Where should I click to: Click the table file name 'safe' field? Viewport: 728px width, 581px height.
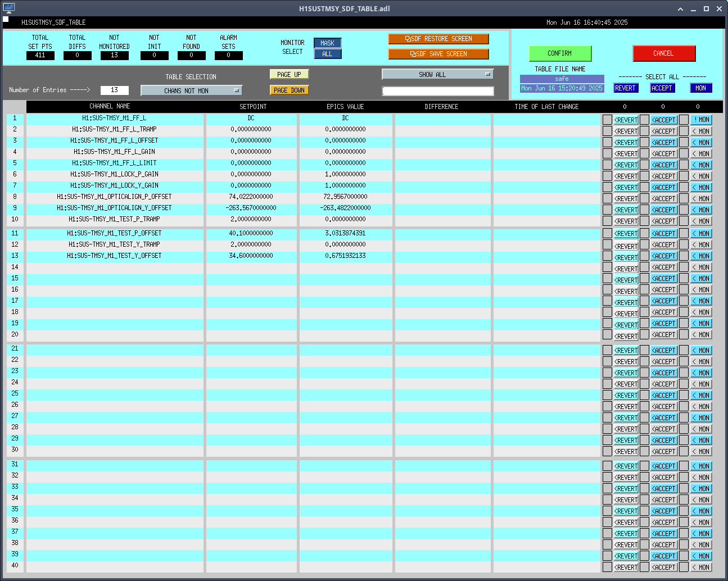(562, 79)
